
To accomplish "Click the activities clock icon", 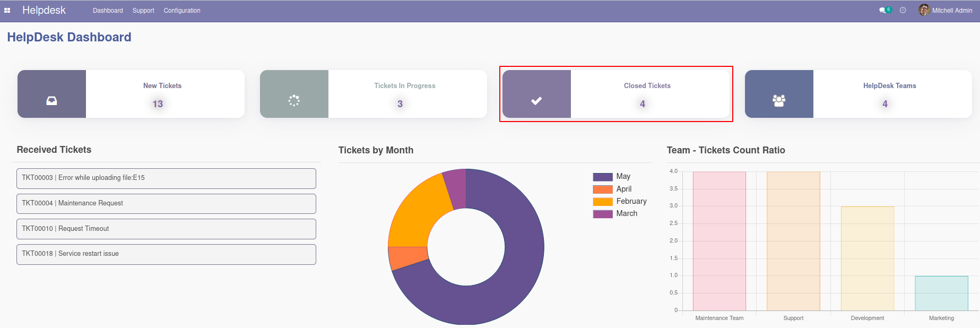I will (x=903, y=11).
